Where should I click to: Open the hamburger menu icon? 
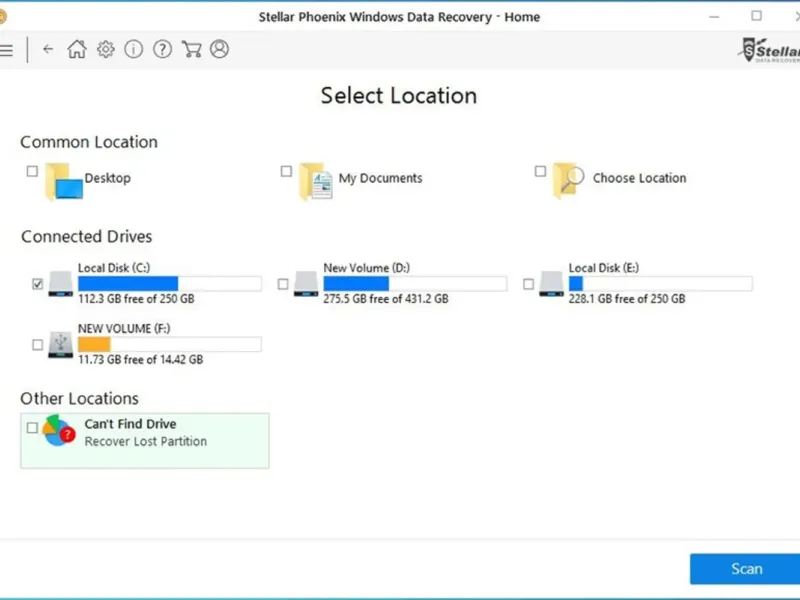6,49
